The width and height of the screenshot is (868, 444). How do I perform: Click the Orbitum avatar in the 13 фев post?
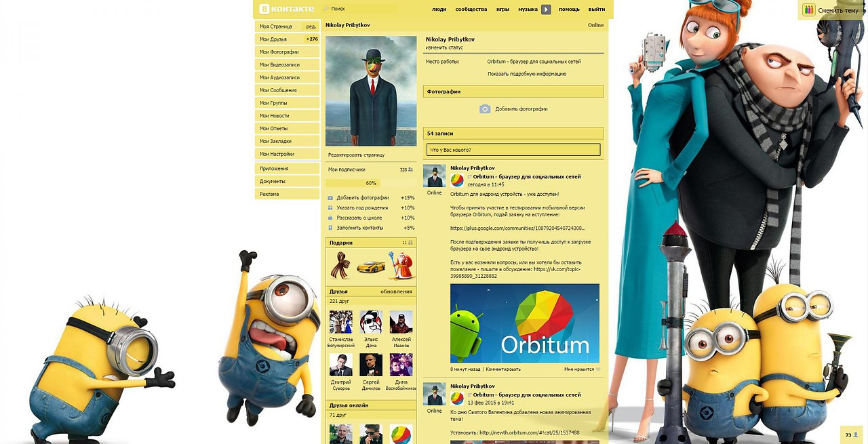click(458, 398)
